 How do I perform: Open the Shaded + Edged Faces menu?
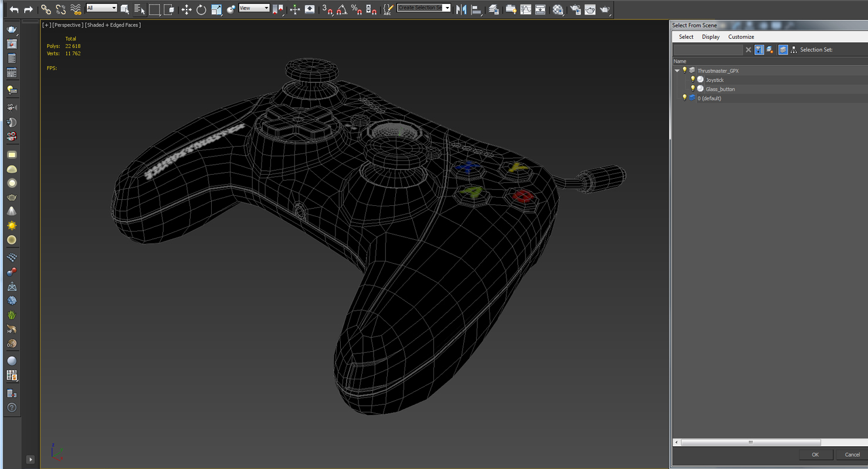113,25
